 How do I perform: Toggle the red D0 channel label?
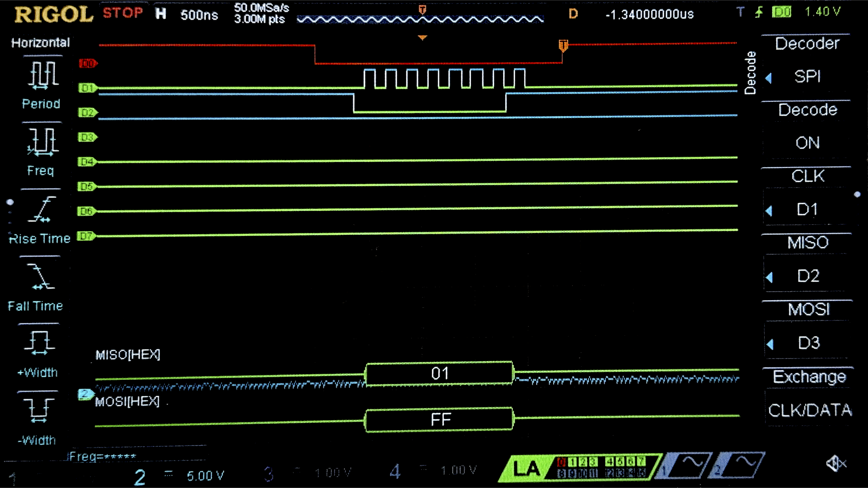click(88, 63)
